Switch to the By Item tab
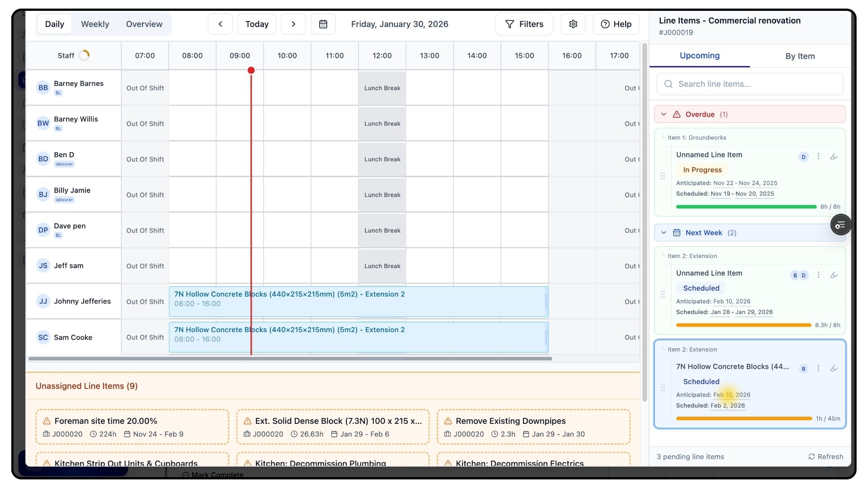 800,56
